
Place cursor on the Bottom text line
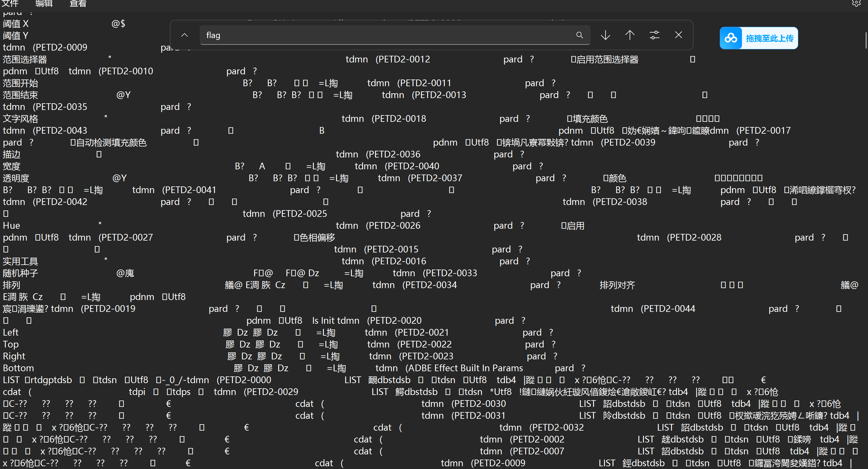[x=18, y=368]
